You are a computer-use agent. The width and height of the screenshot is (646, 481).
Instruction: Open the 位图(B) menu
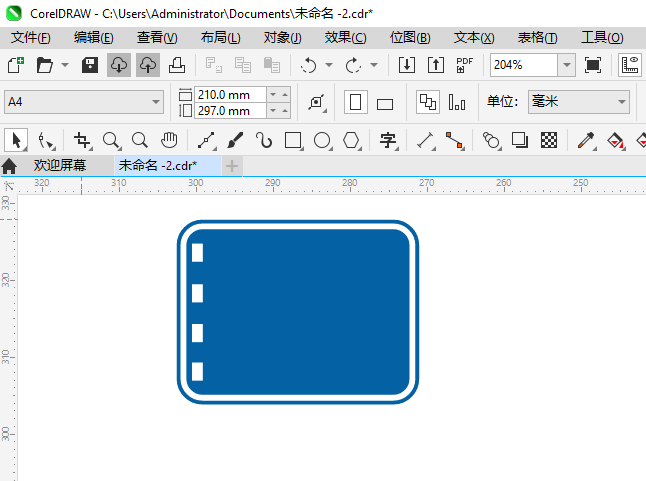410,37
